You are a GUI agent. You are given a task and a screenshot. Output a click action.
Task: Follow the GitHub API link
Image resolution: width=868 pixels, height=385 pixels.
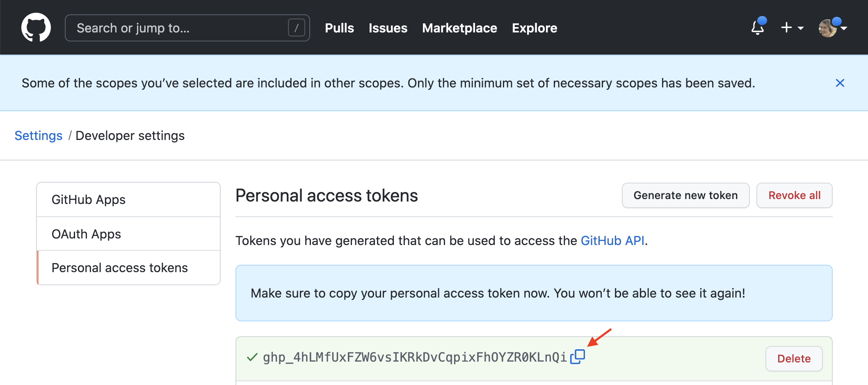(x=612, y=241)
